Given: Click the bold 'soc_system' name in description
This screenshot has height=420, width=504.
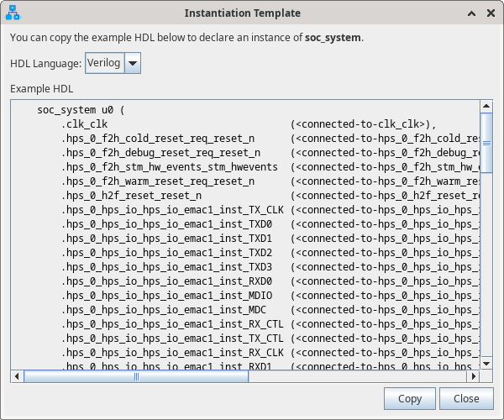Looking at the screenshot, I should tap(333, 38).
